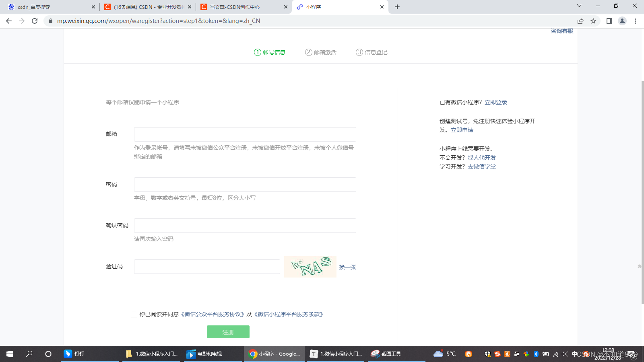
Task: Toggle the browser side panel icon
Action: [609, 21]
